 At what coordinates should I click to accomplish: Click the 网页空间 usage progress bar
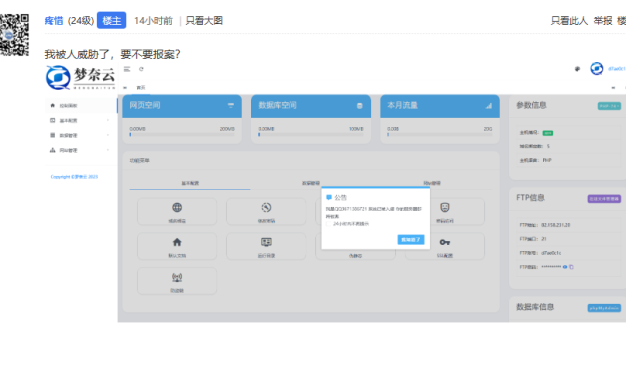point(182,135)
